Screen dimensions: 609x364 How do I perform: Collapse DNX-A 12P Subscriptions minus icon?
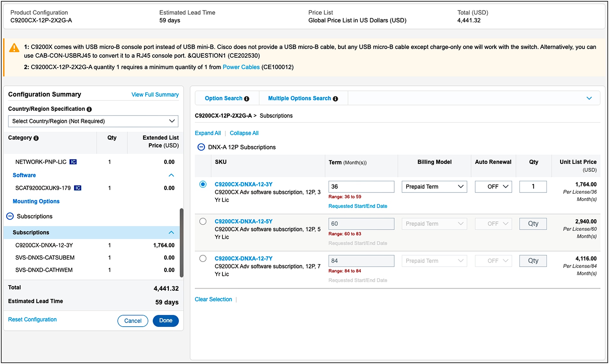point(201,147)
